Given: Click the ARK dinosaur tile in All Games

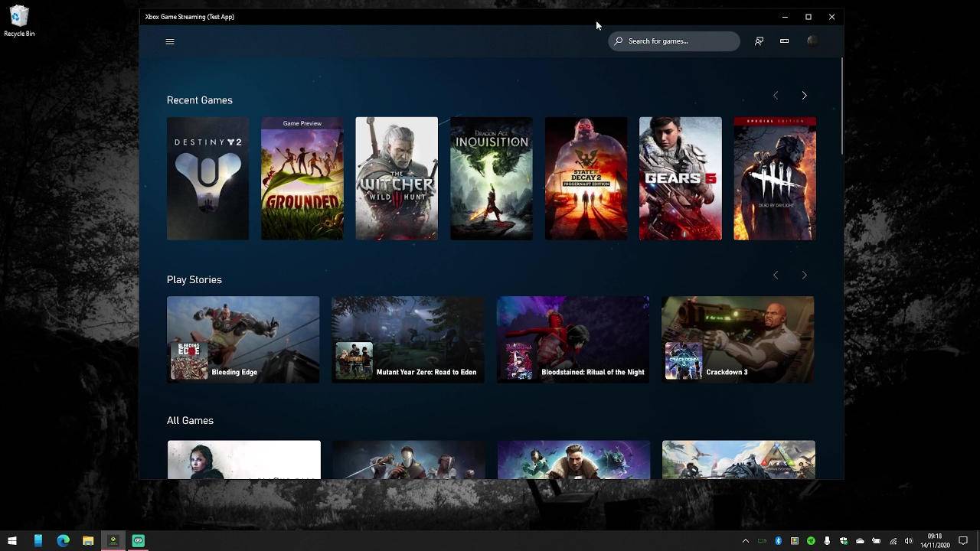Looking at the screenshot, I should pyautogui.click(x=738, y=459).
